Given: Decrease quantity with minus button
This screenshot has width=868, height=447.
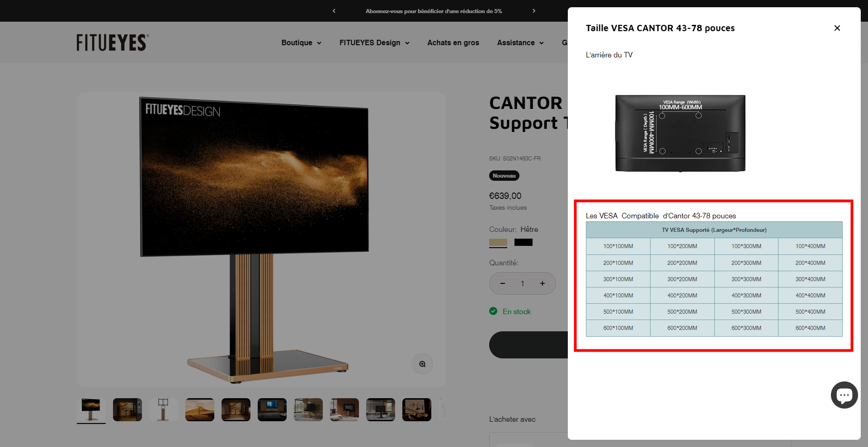Looking at the screenshot, I should tap(502, 283).
